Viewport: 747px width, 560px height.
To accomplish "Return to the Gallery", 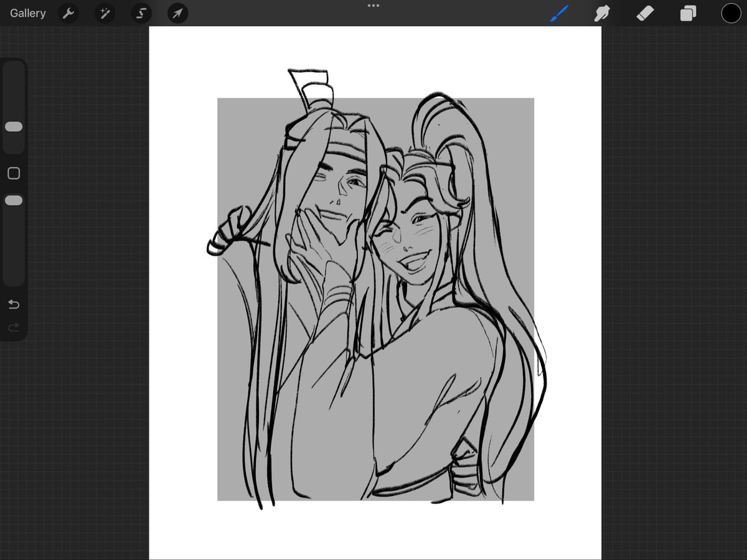I will tap(28, 13).
